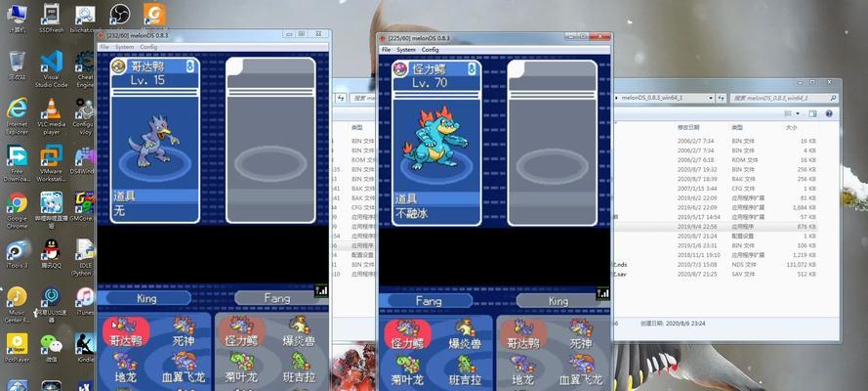Open PotPlayer desktop shortcut

(x=17, y=348)
